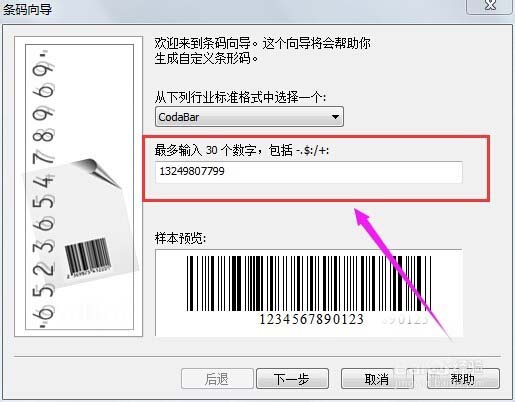
Task: Click the small barcode in the left illustration
Action: click(x=88, y=258)
